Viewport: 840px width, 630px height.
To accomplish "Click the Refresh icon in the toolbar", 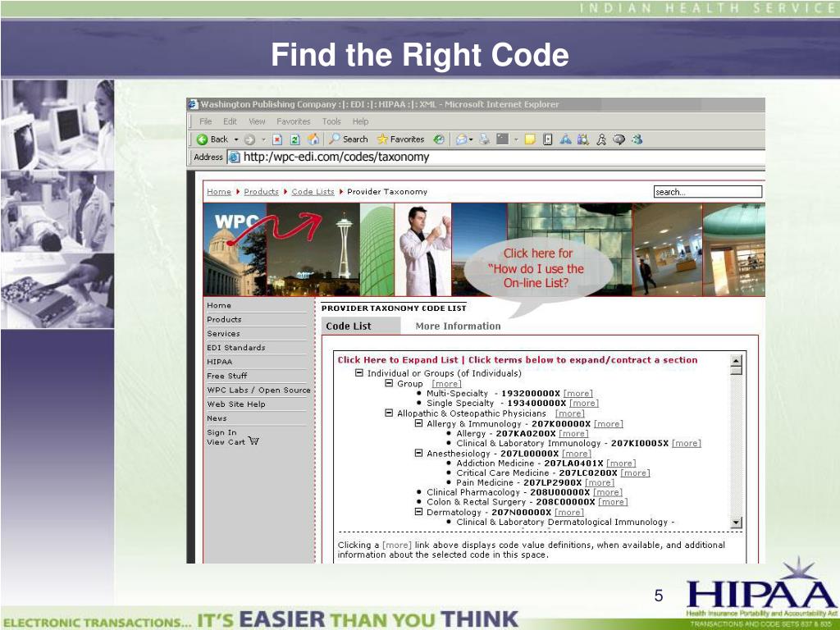I will [x=294, y=139].
